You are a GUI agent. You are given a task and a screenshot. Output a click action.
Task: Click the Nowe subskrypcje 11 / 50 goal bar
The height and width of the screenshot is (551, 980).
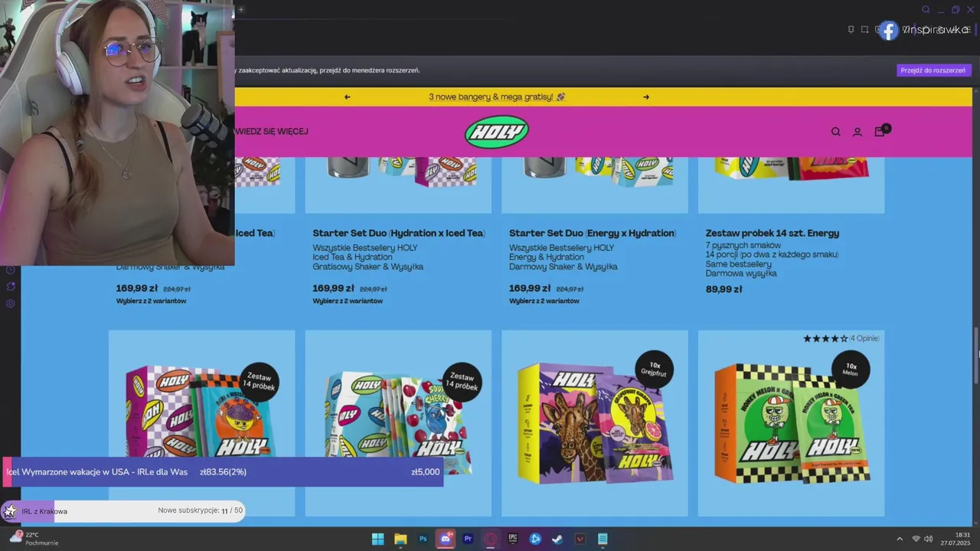click(x=122, y=510)
